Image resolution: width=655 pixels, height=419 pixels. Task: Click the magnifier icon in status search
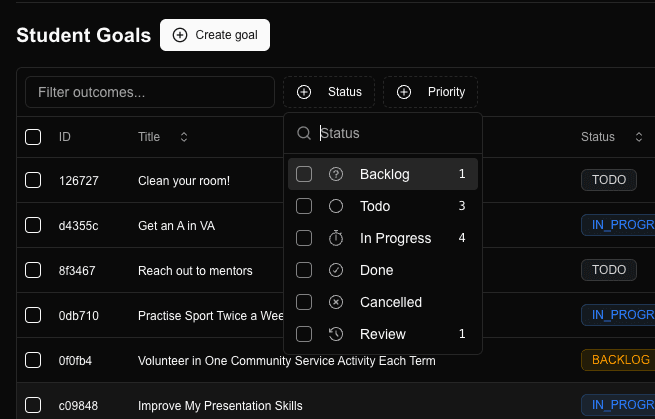[x=304, y=133]
